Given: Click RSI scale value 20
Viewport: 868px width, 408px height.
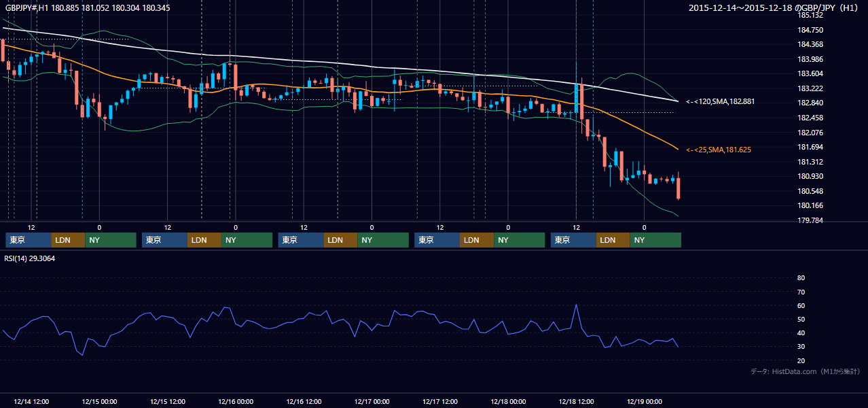Looking at the screenshot, I should (801, 360).
